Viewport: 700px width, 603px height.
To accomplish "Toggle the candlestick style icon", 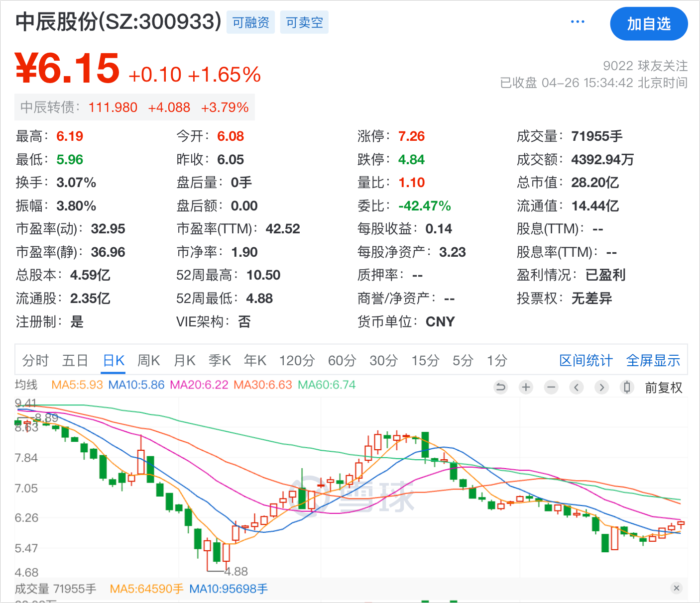I will pos(627,387).
